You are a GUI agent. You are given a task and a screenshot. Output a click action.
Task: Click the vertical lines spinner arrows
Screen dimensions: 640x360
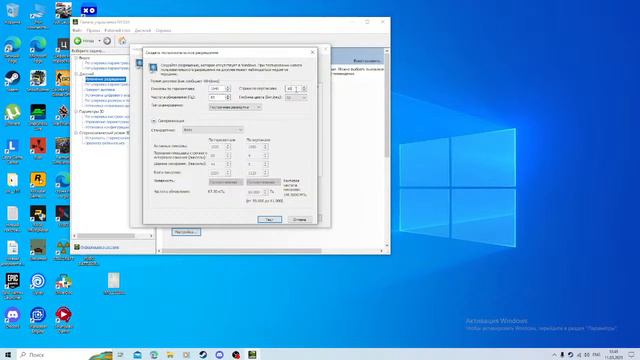click(x=304, y=89)
